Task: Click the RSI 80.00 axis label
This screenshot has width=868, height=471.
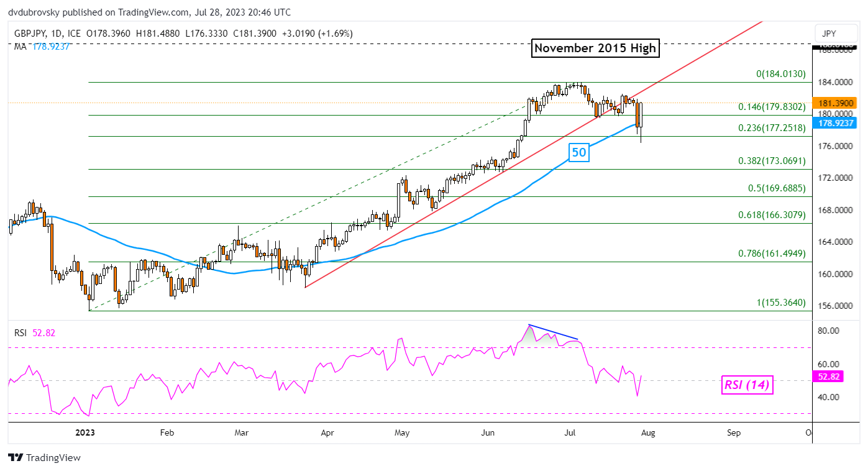Action: coord(830,331)
